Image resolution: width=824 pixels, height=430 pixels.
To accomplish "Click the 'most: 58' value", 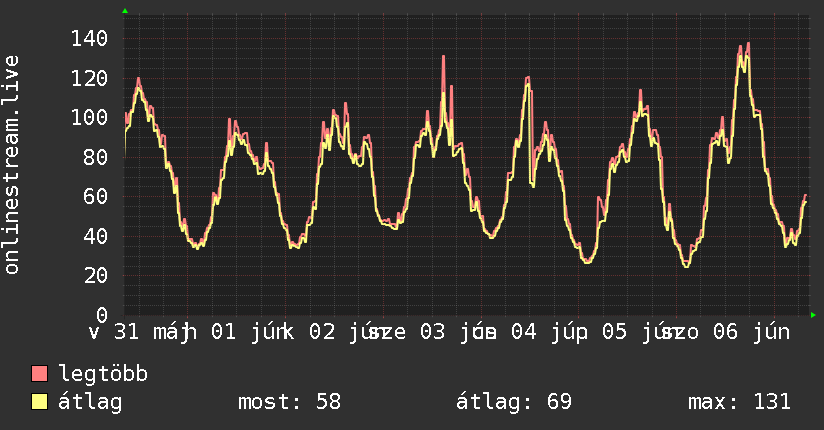I will coord(290,402).
